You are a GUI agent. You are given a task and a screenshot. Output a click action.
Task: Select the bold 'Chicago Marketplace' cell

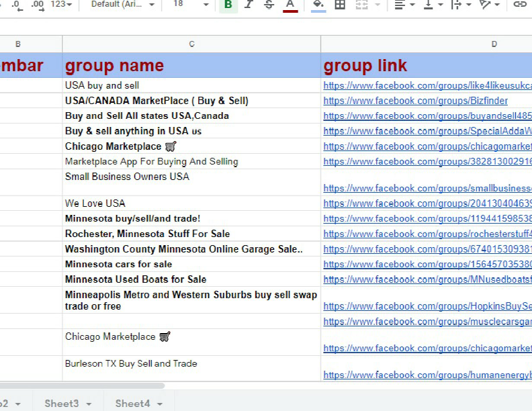191,146
